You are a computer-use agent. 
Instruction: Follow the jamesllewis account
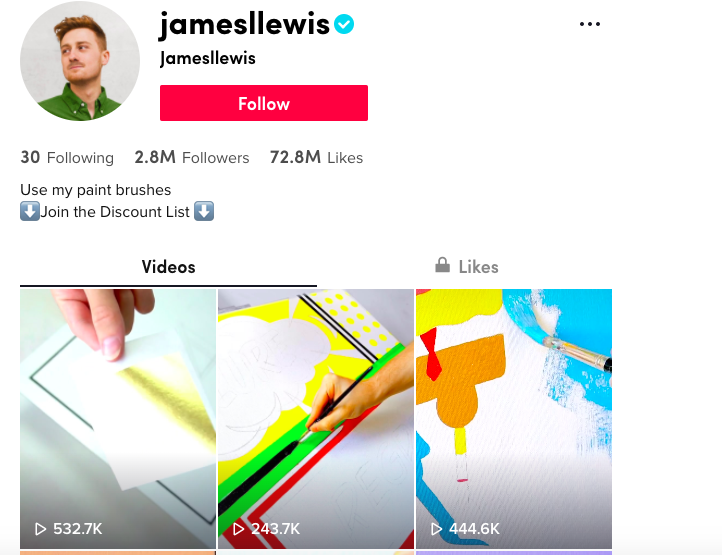point(264,103)
